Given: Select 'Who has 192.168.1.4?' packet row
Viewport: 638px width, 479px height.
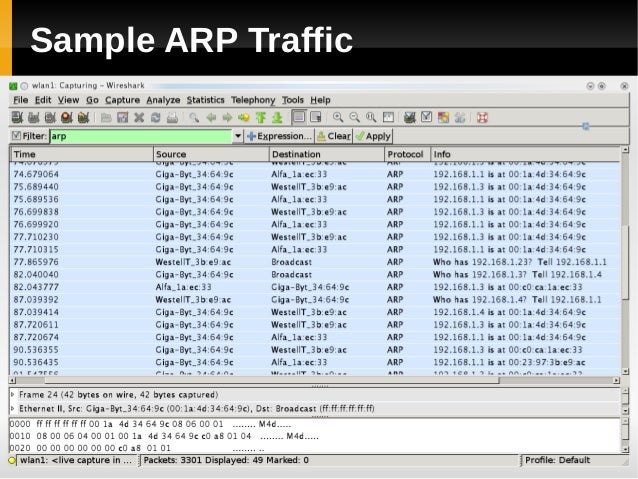Looking at the screenshot, I should coord(315,300).
